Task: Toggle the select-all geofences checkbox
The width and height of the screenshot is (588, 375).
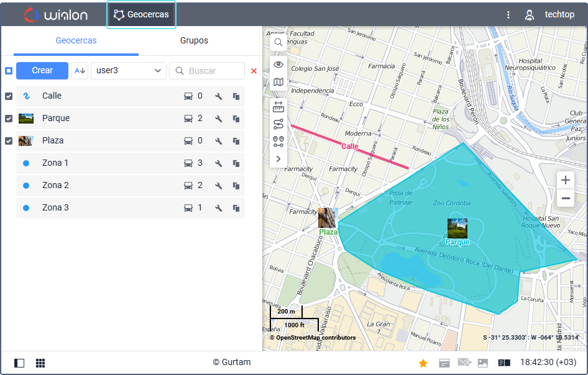Action: click(x=9, y=71)
